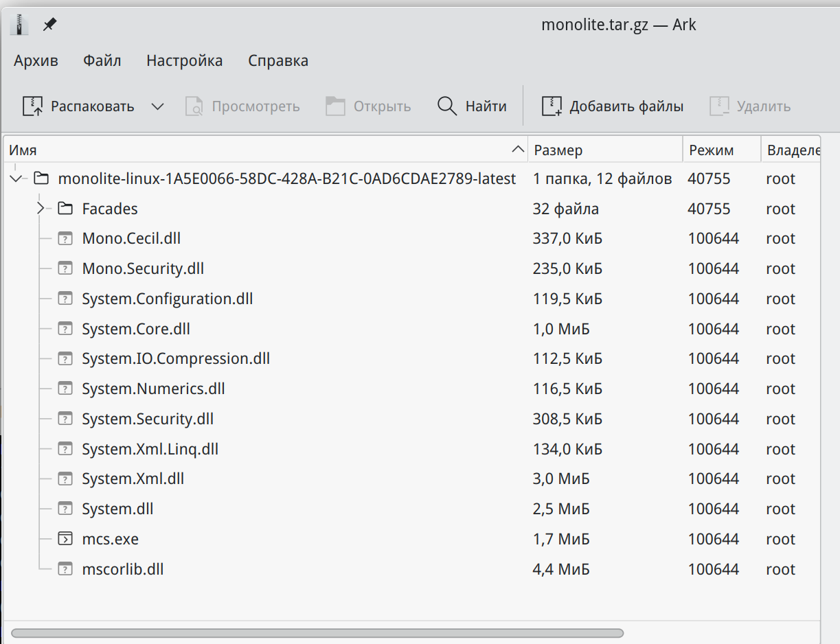Collapse the monolite-linux root folder
The width and height of the screenshot is (840, 644).
tap(15, 178)
